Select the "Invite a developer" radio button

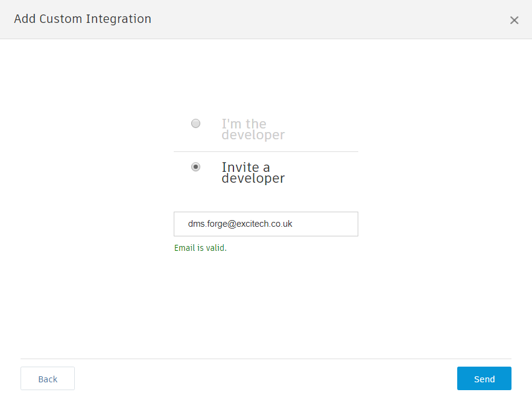pyautogui.click(x=195, y=167)
